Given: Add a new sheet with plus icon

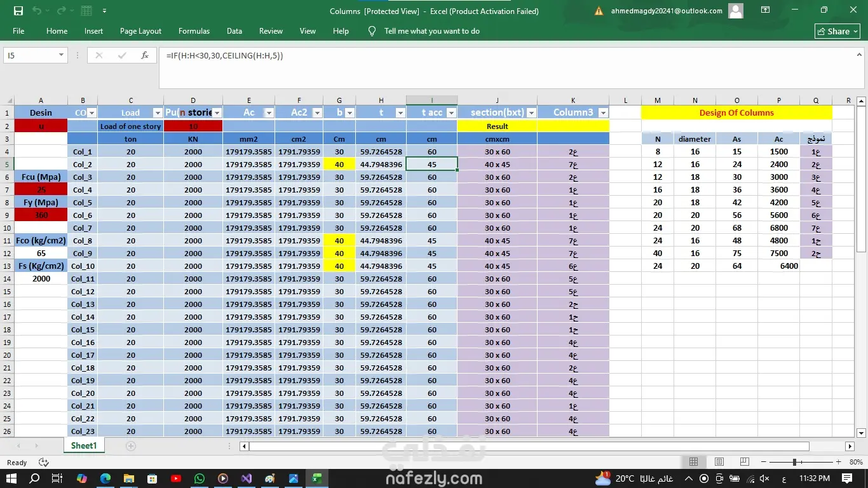Looking at the screenshot, I should point(130,446).
